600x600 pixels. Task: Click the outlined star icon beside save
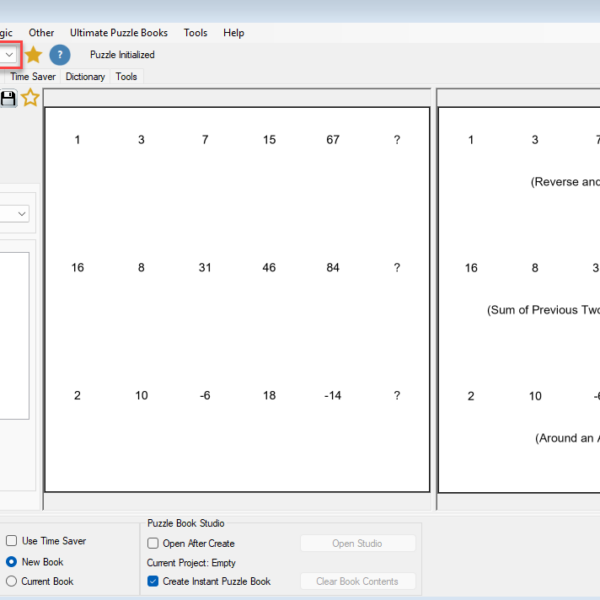coord(30,98)
